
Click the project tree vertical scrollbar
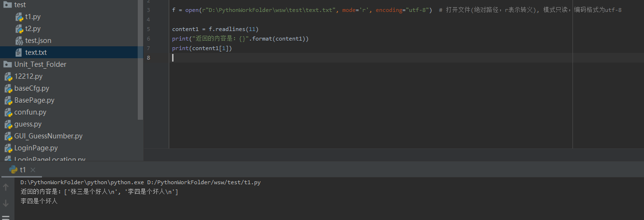click(x=140, y=60)
